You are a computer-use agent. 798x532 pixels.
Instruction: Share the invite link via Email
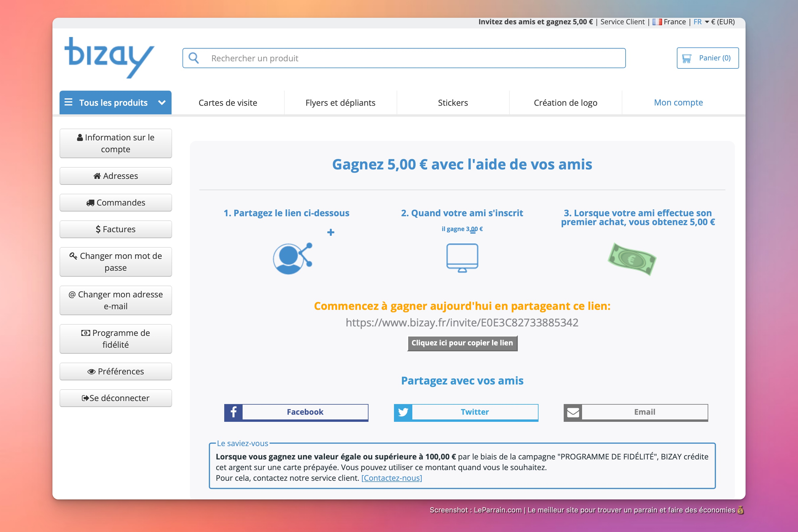[x=635, y=412]
